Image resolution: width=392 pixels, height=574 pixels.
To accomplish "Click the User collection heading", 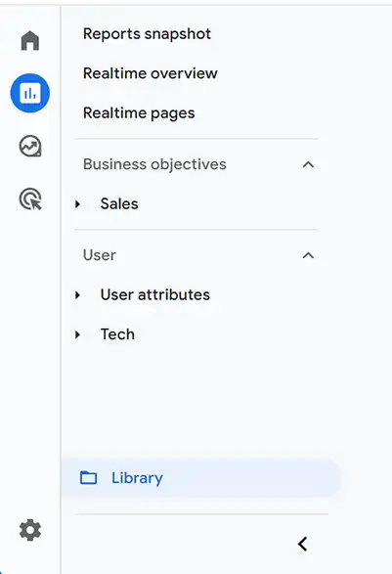I will pos(100,255).
